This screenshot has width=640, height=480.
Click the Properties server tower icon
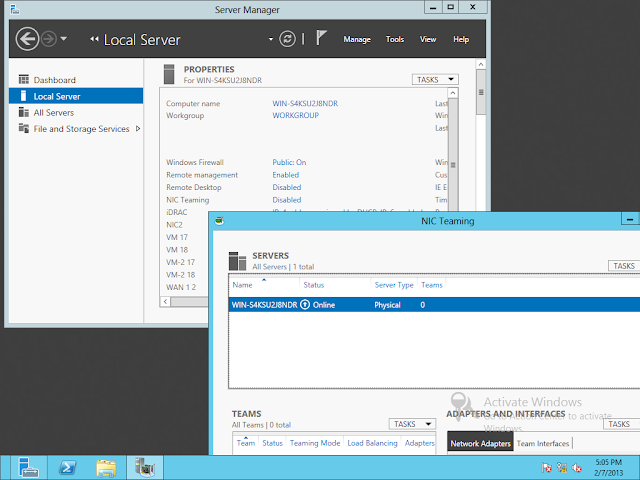point(169,74)
